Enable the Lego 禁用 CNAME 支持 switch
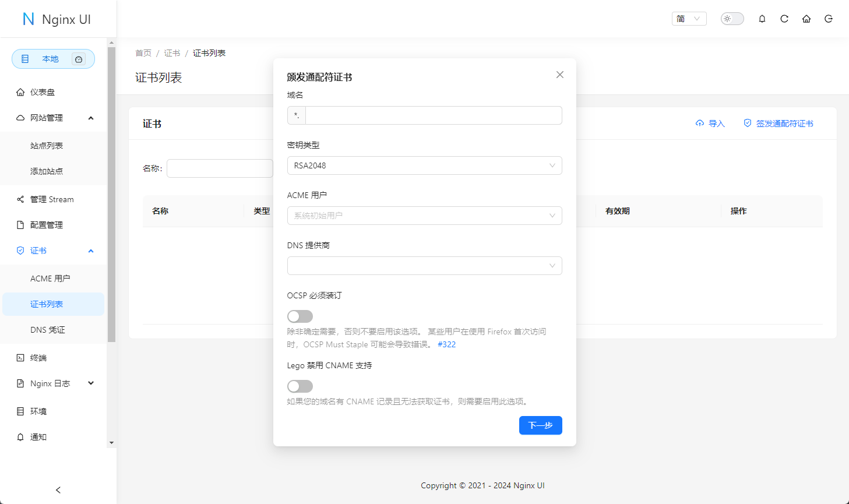This screenshot has width=849, height=504. (x=300, y=386)
